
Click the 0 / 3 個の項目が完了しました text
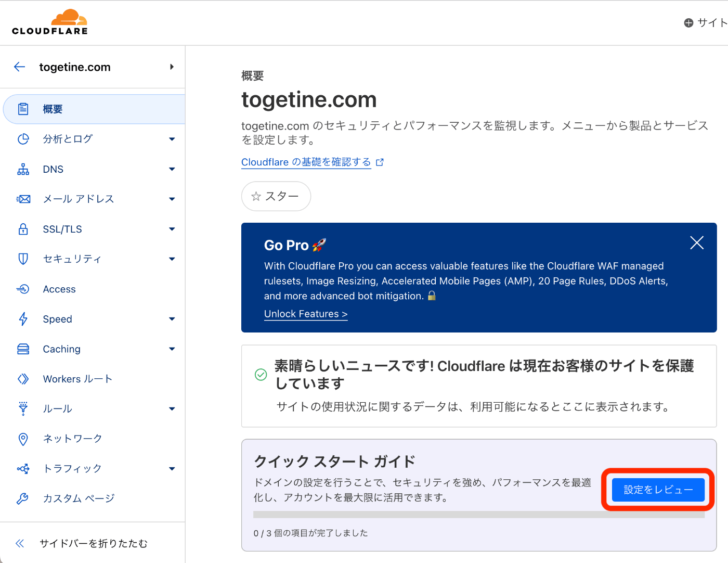pyautogui.click(x=310, y=533)
